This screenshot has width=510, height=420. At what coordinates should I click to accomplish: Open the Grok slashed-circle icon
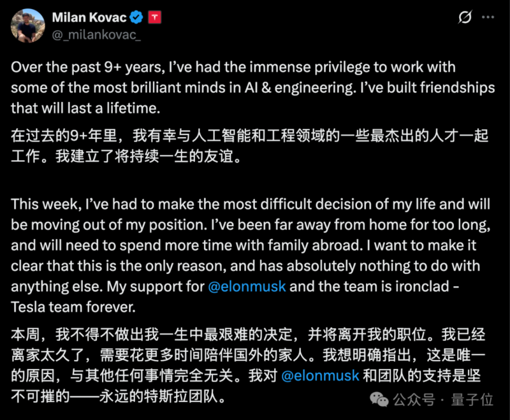pos(465,17)
